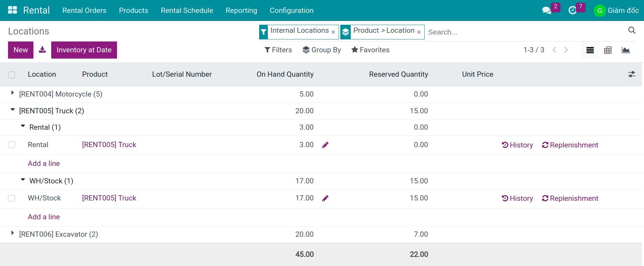This screenshot has width=644, height=266.
Task: Remove the Product > Location grouping facet
Action: pyautogui.click(x=419, y=32)
